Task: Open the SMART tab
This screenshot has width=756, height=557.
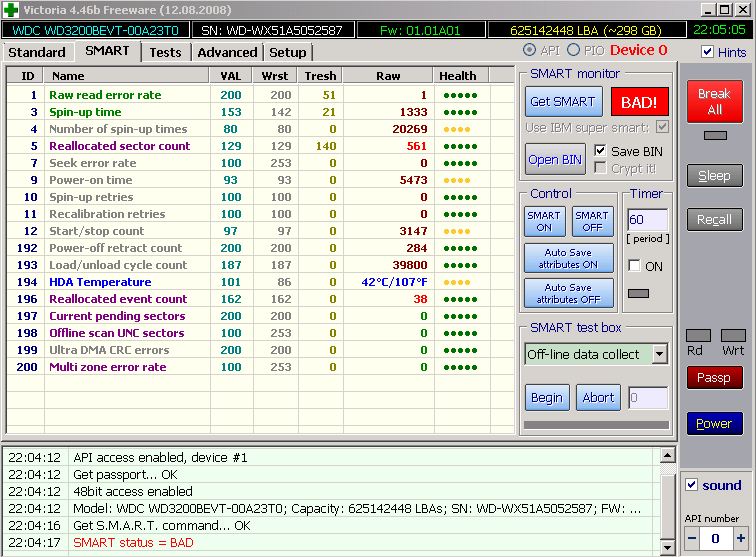Action: click(x=107, y=51)
